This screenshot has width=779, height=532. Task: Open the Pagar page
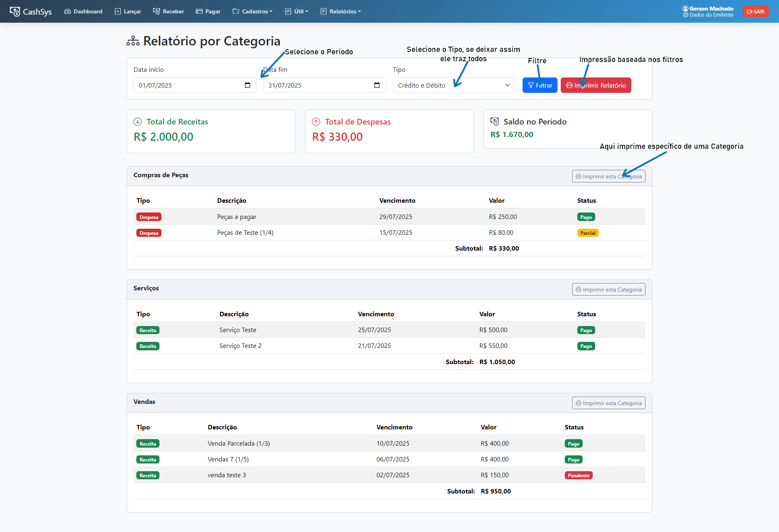coord(208,11)
